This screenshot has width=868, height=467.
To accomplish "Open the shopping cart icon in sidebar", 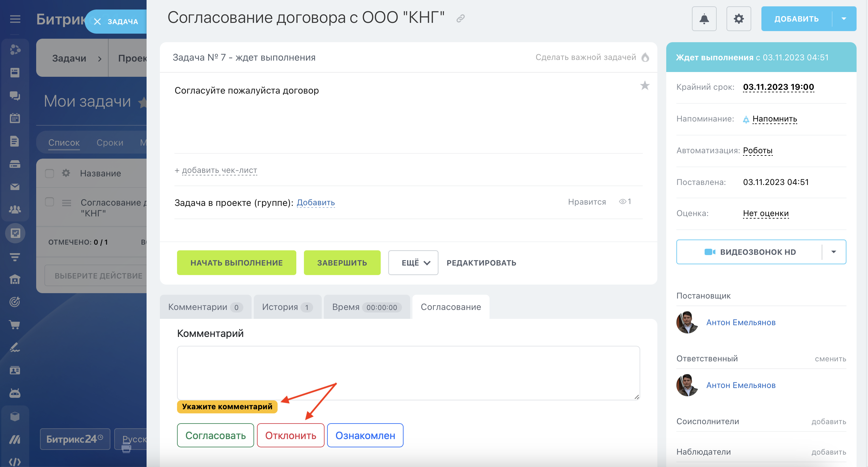I will point(15,325).
